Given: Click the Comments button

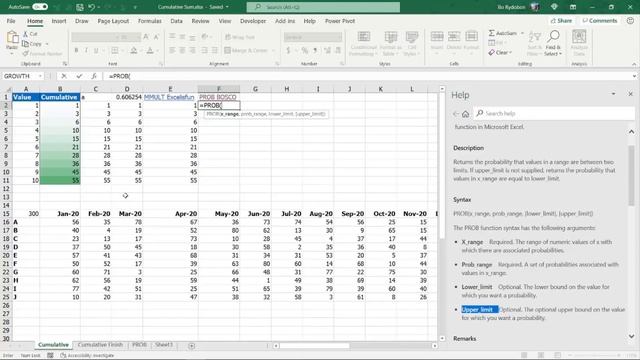Looking at the screenshot, I should [x=600, y=20].
